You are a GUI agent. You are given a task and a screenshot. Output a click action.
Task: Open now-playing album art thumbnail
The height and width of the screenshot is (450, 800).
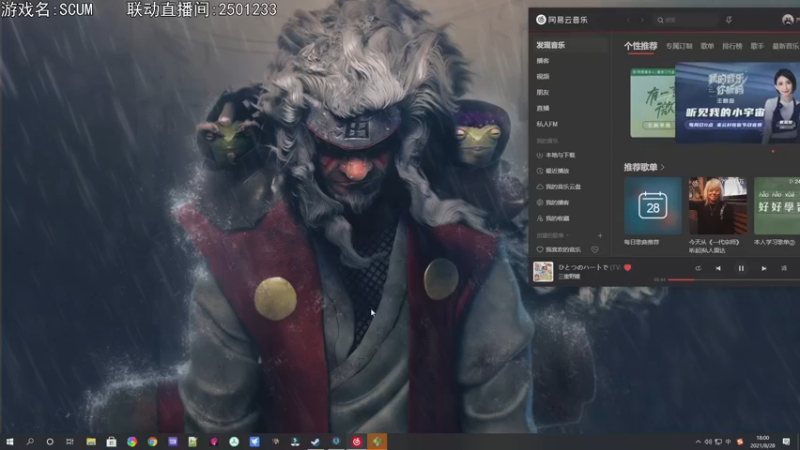[x=543, y=271]
